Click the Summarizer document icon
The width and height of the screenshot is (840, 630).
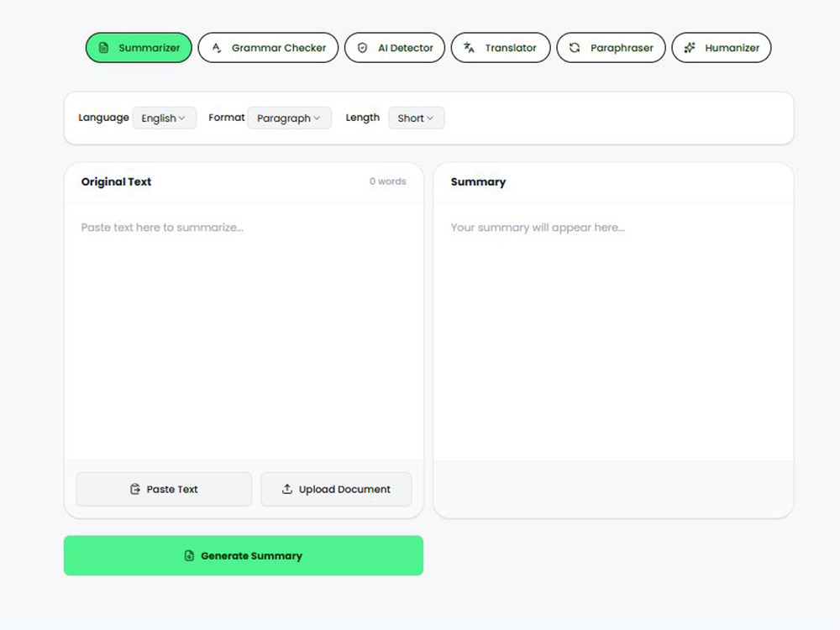click(104, 48)
